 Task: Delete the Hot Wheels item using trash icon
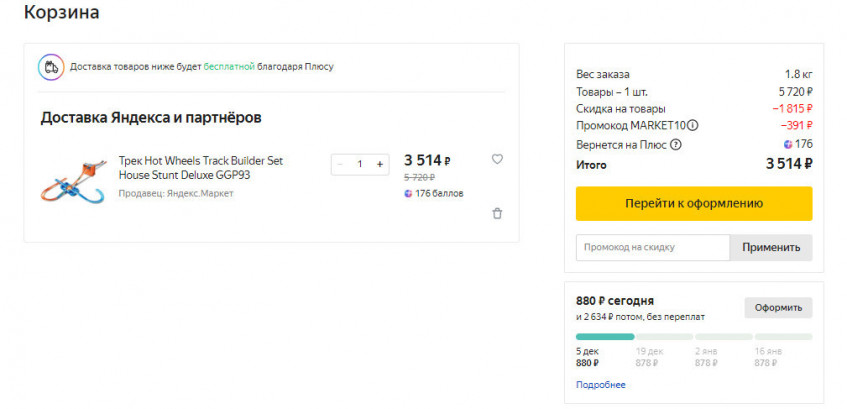497,213
